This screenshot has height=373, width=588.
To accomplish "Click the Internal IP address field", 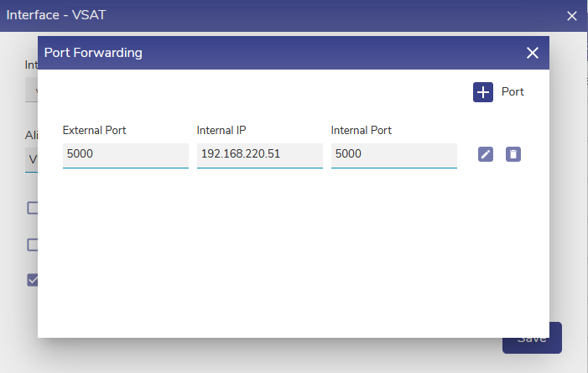I will pos(260,155).
